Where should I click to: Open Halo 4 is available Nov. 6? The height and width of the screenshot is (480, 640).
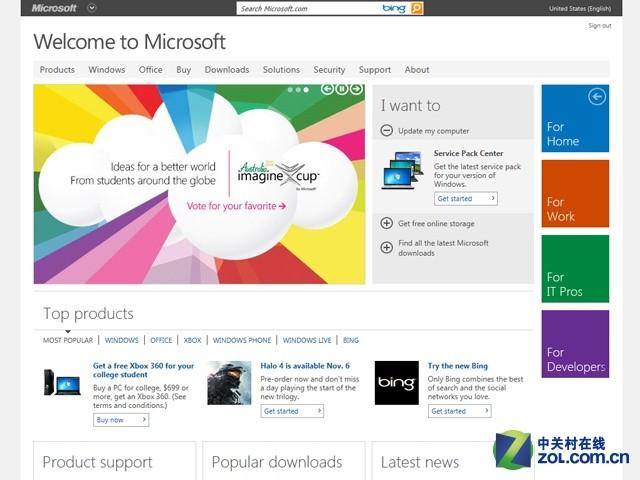coord(305,366)
